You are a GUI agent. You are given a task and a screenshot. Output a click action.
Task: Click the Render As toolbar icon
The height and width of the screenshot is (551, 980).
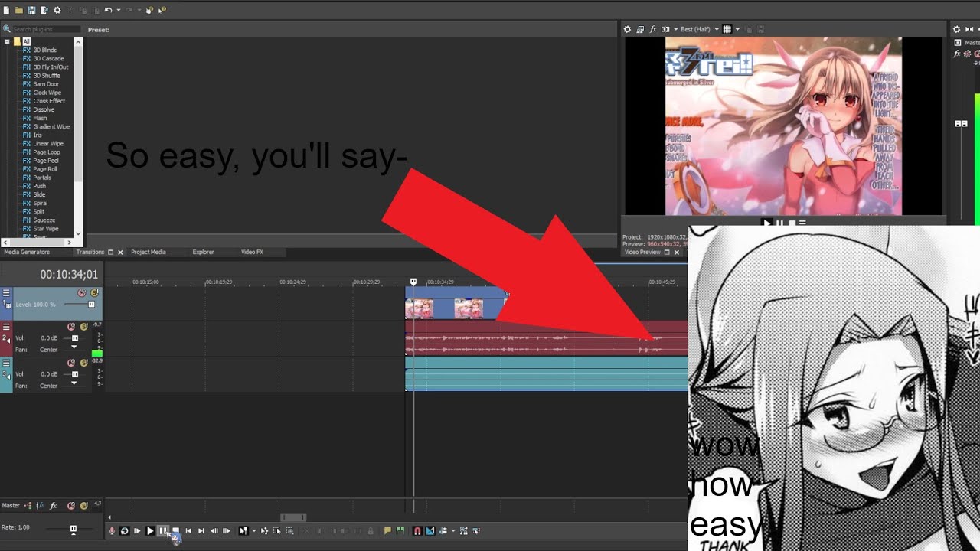44,10
